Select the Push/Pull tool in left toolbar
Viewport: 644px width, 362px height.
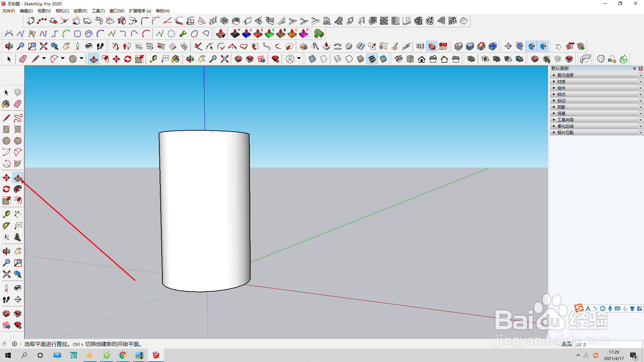18,178
